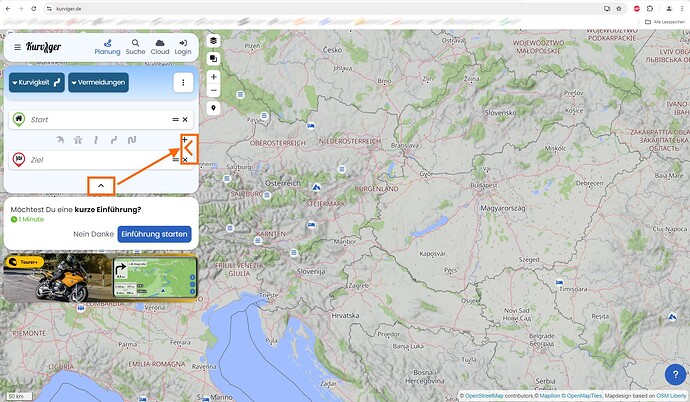Open the browser extensions puzzle icon
Viewport: 690px width, 402px height.
(650, 8)
